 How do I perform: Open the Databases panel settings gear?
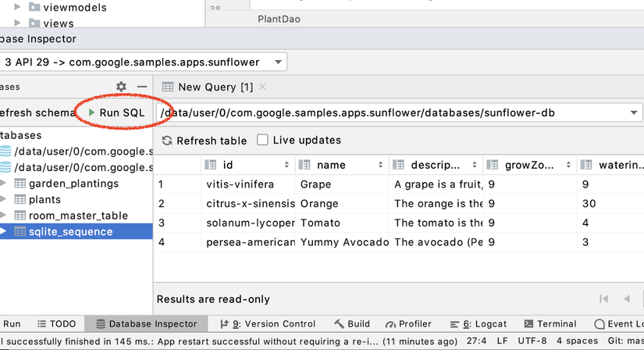[121, 87]
